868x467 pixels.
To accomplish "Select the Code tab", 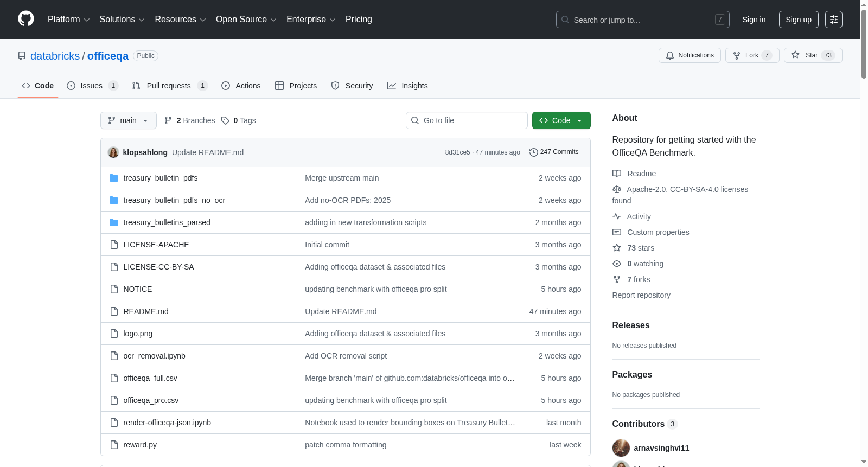I will click(x=38, y=86).
